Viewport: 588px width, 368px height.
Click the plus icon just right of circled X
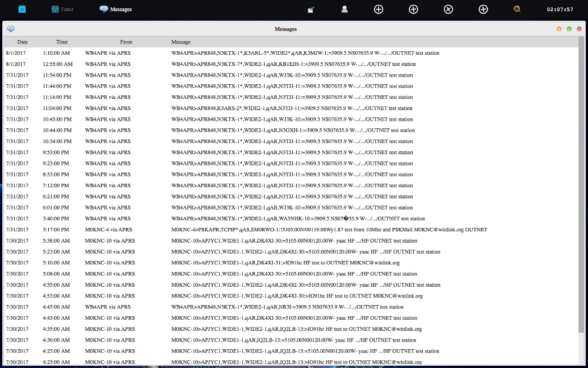(x=483, y=9)
